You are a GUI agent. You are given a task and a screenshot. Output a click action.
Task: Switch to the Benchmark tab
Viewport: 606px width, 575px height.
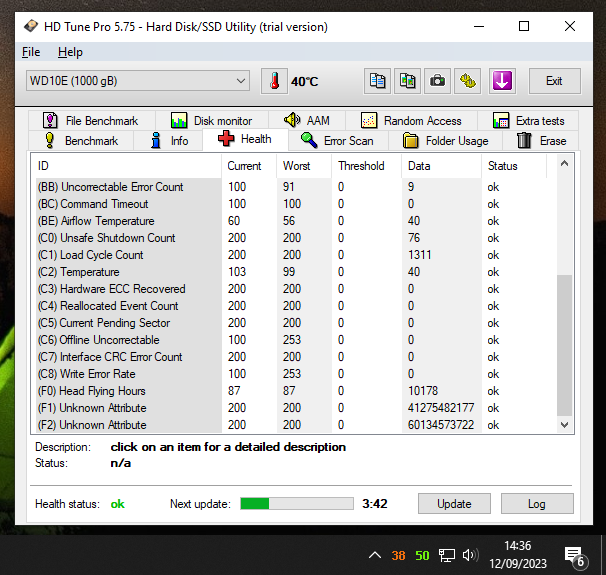81,141
